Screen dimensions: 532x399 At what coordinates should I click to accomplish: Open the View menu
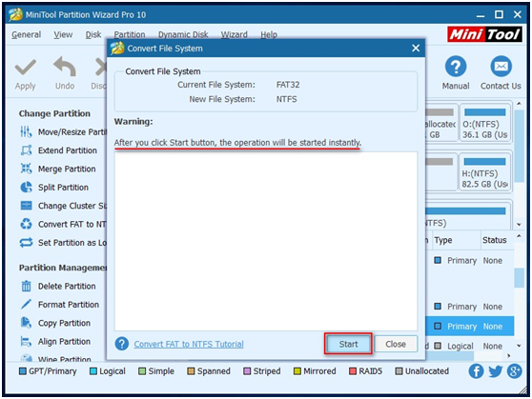click(63, 34)
